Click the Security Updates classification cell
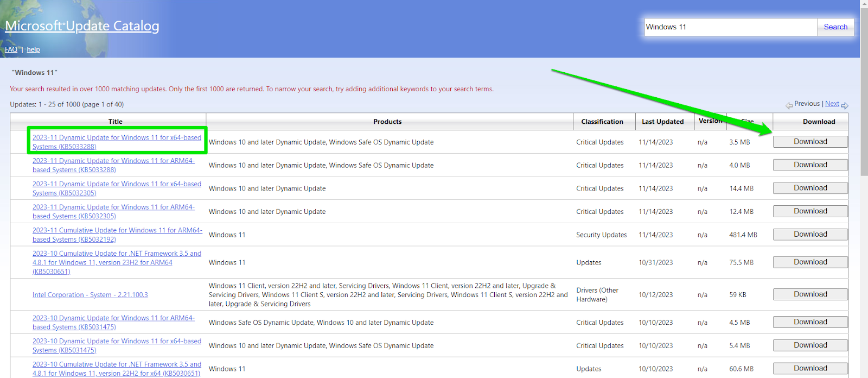868x378 pixels. (x=601, y=235)
